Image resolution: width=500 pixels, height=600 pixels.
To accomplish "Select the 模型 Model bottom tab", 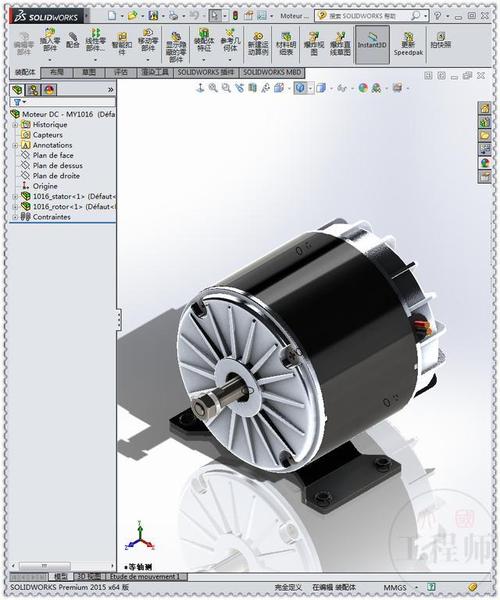I will click(x=60, y=576).
